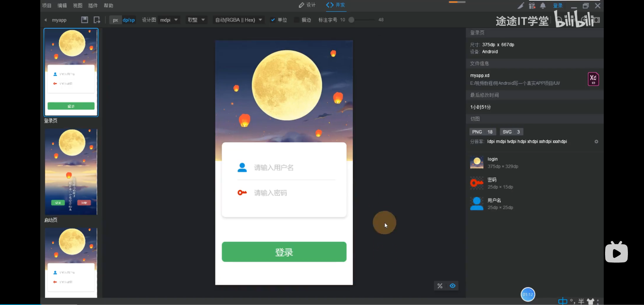Open the 取整 rounding dropdown

point(197,20)
